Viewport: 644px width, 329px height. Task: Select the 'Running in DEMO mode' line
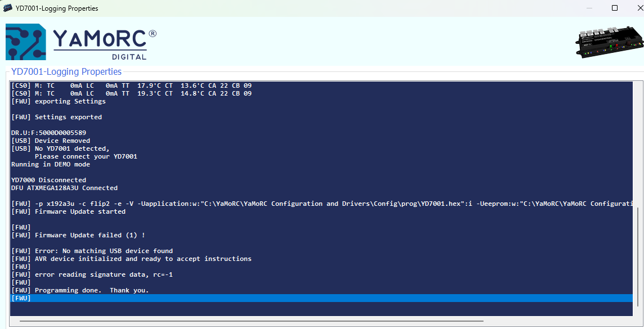(51, 164)
